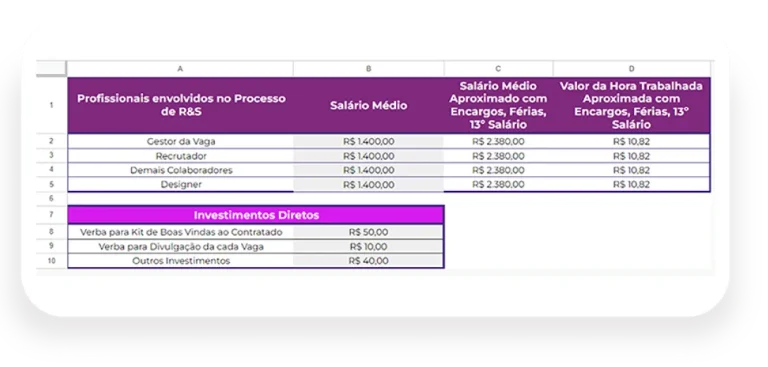Select the Outros Investimentos label cell
Viewport: 768px width, 367px height.
pyautogui.click(x=181, y=261)
